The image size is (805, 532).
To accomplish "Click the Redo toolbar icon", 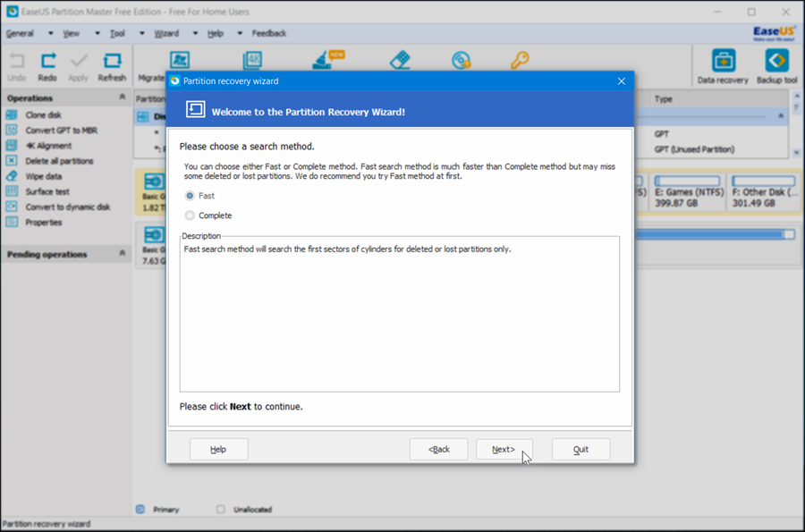I will 47,67.
